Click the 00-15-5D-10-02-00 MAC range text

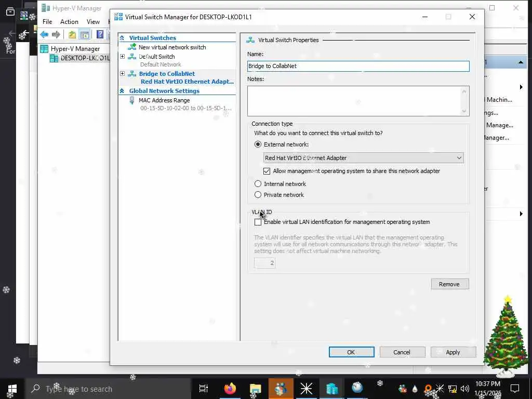(x=186, y=108)
